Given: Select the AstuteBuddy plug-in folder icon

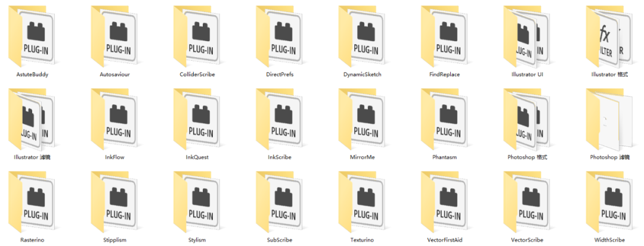Looking at the screenshot, I should click(32, 36).
